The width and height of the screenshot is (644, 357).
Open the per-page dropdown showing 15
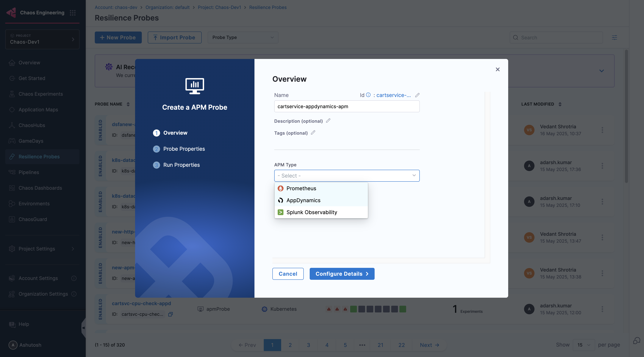click(x=583, y=345)
